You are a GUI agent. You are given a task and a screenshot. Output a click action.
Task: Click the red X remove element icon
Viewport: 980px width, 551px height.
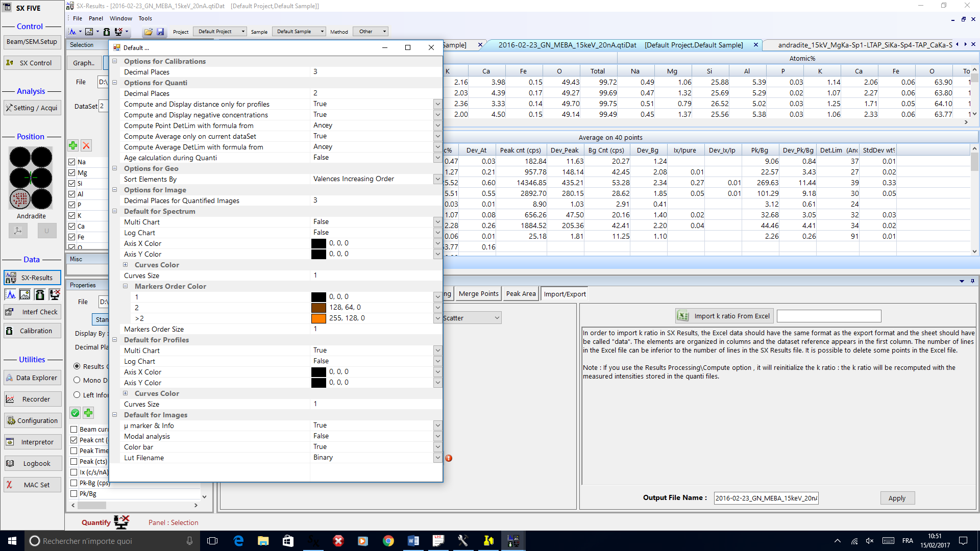86,146
